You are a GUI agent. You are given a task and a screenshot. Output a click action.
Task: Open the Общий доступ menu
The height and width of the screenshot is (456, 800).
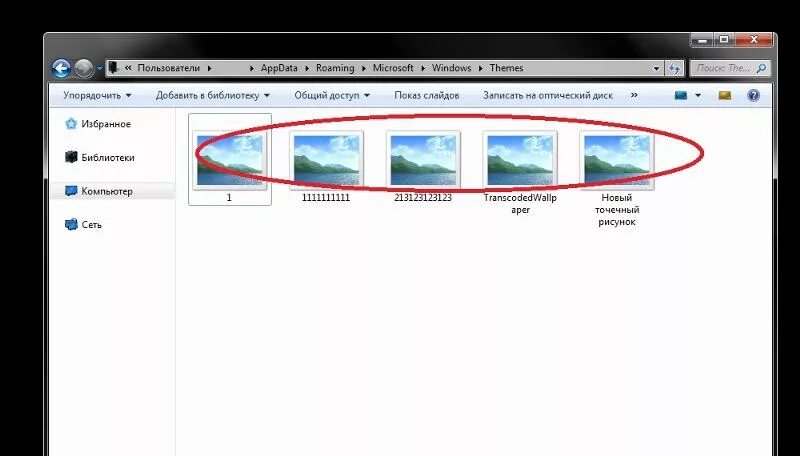[332, 95]
